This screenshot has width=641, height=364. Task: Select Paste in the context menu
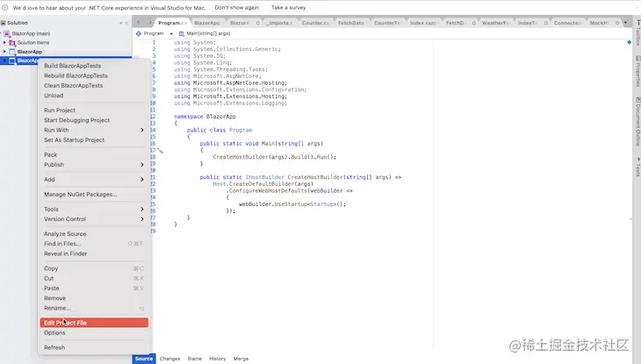point(94,288)
